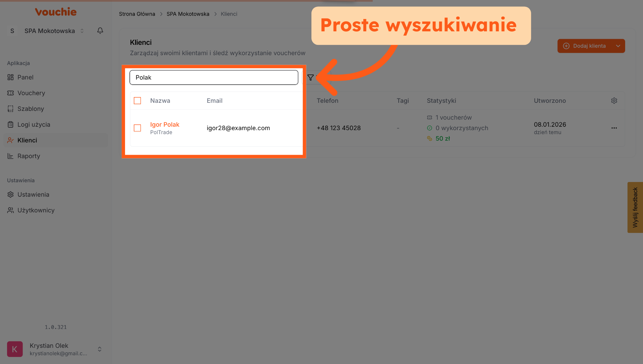Screen dimensions: 643x364
Task: Expand the Dodaj klienta dropdown arrow
Action: coord(618,46)
